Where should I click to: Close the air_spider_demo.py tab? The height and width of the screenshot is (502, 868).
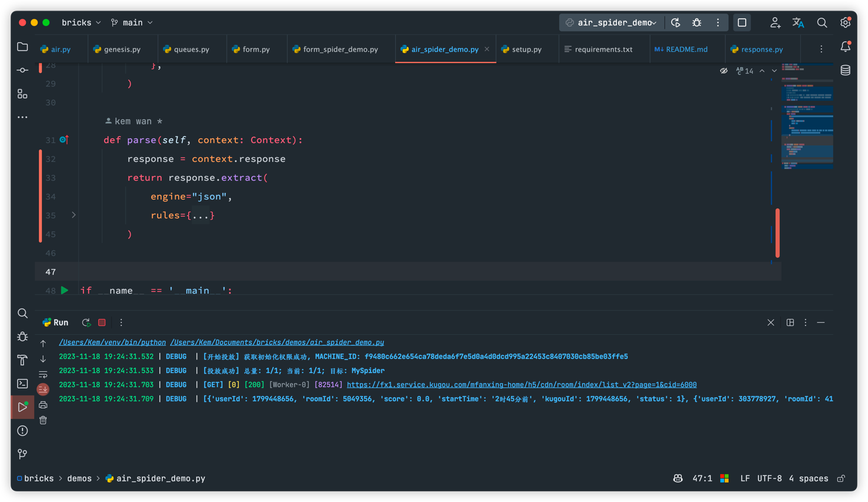(487, 49)
